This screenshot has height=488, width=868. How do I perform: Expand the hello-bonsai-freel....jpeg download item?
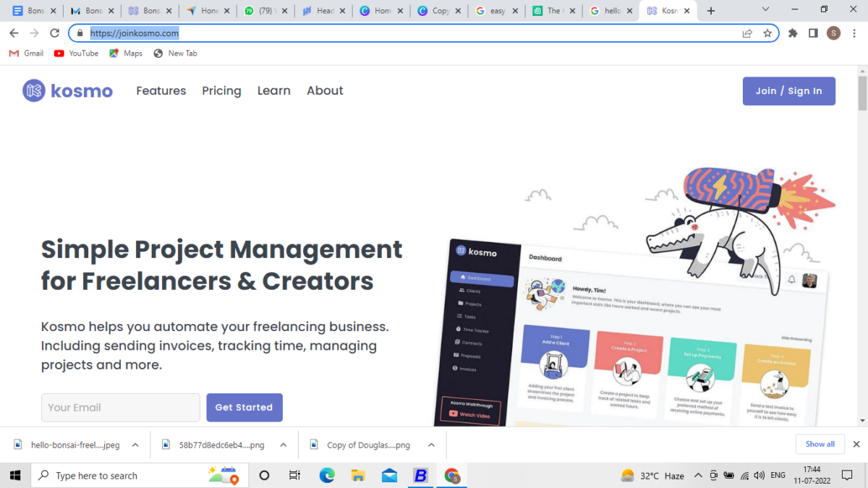[135, 445]
